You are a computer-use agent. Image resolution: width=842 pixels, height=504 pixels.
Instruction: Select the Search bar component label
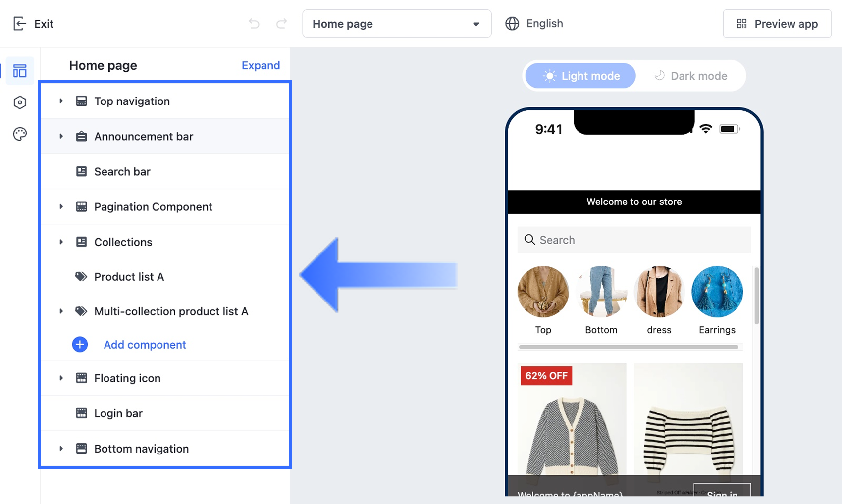(x=122, y=171)
